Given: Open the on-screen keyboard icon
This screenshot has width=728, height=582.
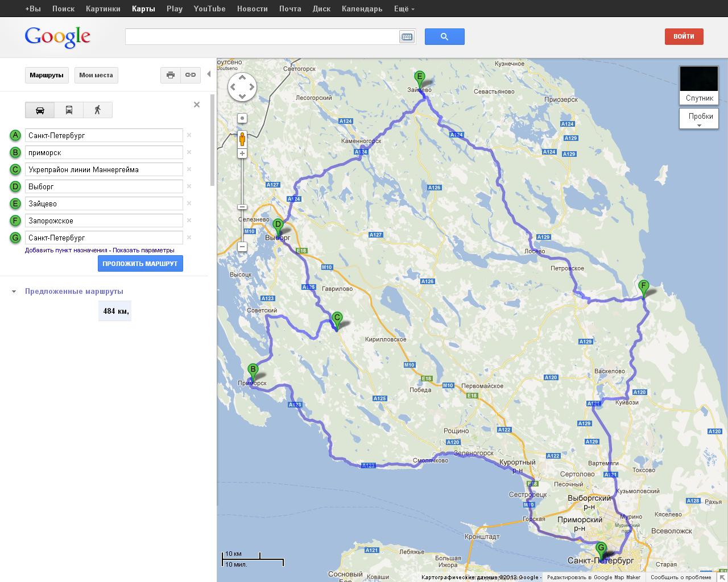Looking at the screenshot, I should 407,37.
